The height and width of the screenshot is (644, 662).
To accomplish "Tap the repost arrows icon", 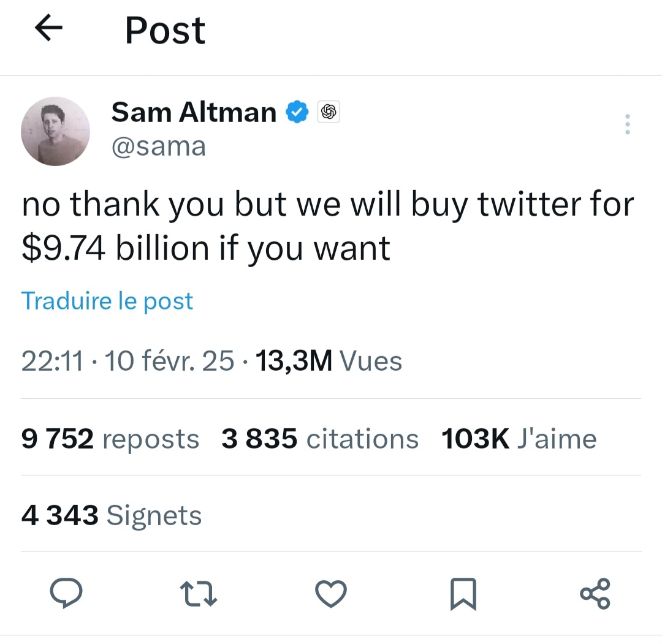I will coord(198,593).
